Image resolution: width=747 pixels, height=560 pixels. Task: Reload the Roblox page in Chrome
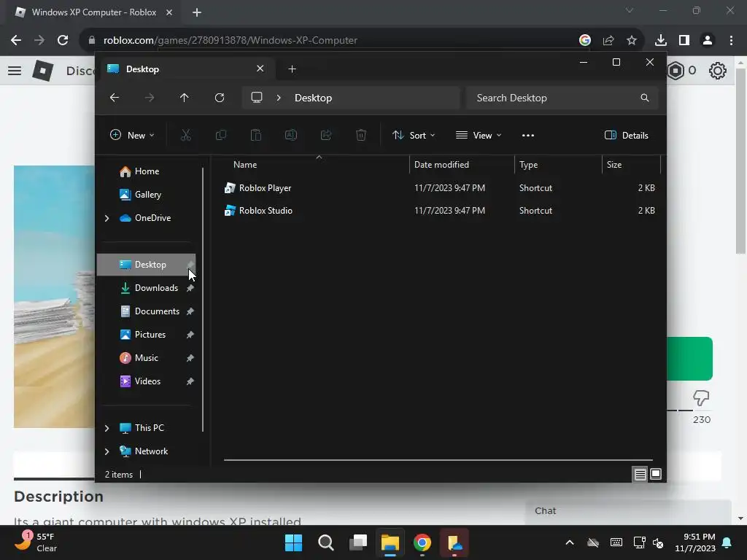pos(63,40)
